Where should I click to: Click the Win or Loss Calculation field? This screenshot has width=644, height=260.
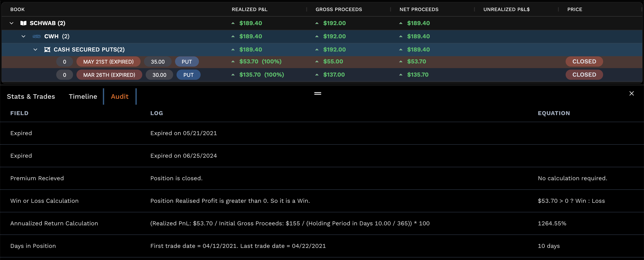44,201
